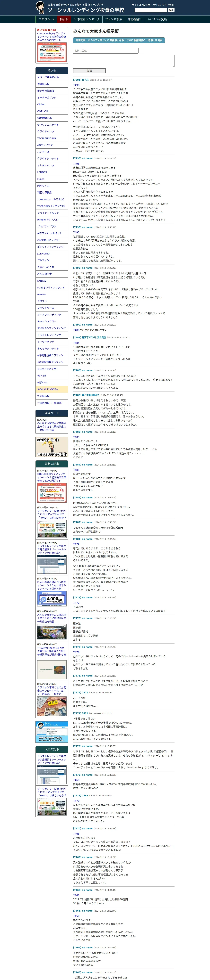Image resolution: width=210 pixels, height=980 pixels.
Task: Click post [7489] 暖冒下でスパに浸る風流
Action: [90, 337]
